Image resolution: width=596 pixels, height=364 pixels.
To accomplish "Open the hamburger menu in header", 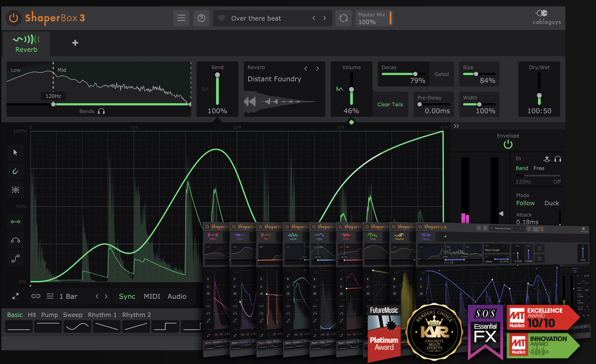I will (x=181, y=18).
